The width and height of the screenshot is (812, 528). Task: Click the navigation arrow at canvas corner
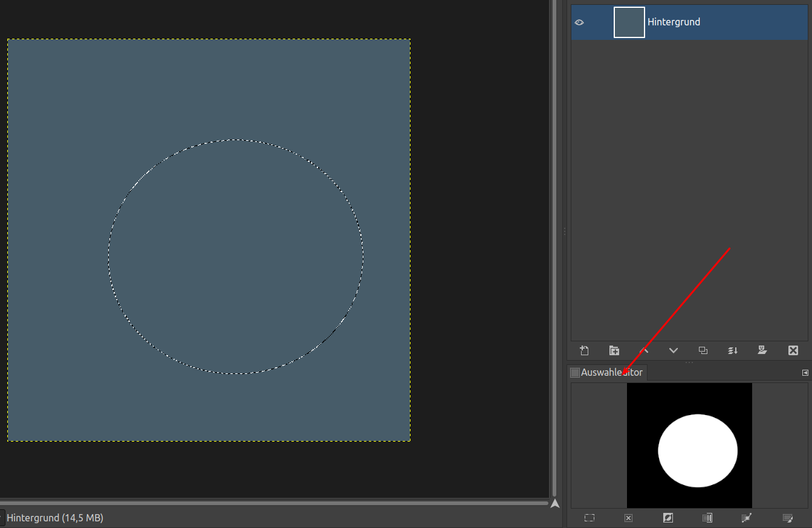(x=555, y=503)
